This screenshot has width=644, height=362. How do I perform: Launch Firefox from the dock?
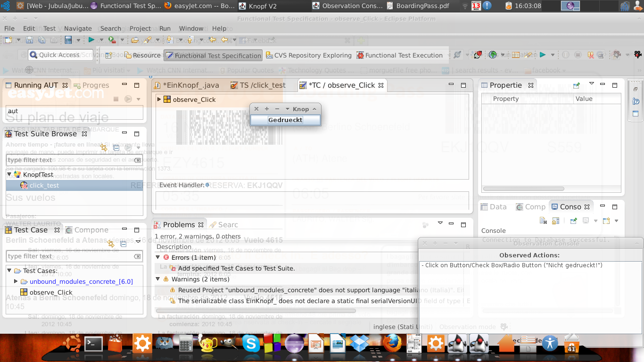click(x=392, y=344)
